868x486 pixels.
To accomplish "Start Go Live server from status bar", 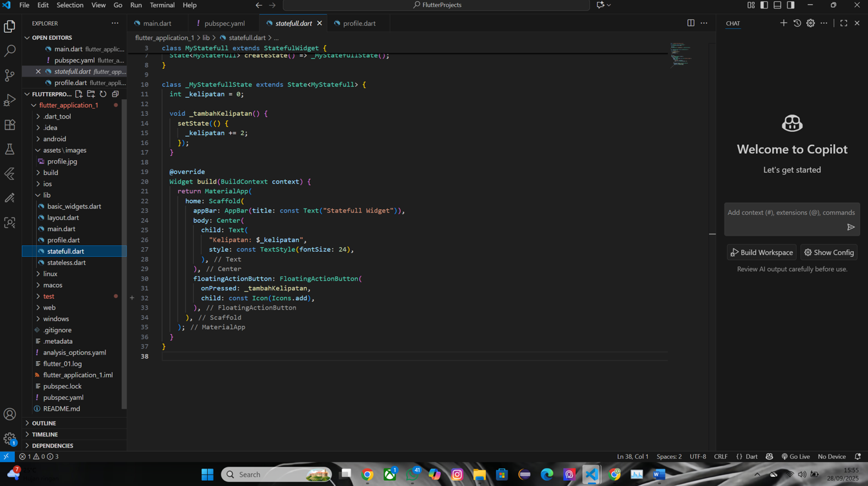I will 796,456.
